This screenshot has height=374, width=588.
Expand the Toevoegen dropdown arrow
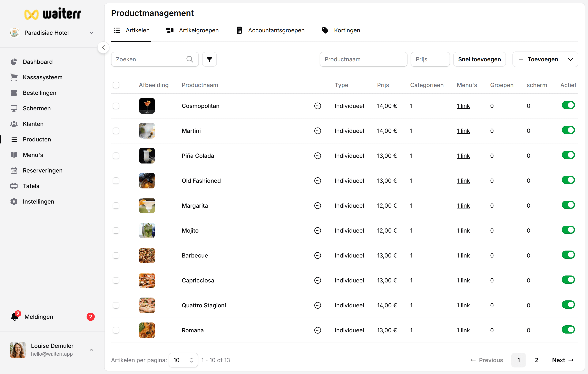click(x=570, y=59)
